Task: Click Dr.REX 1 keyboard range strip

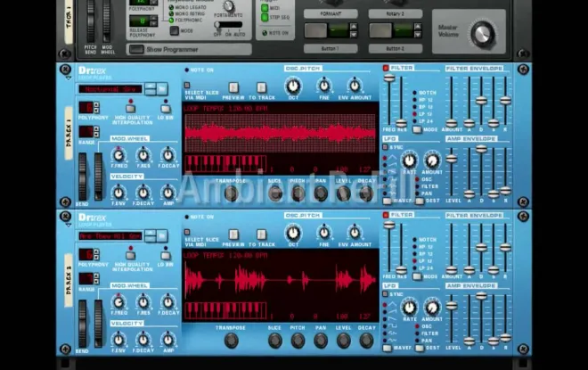Action: 225,164
